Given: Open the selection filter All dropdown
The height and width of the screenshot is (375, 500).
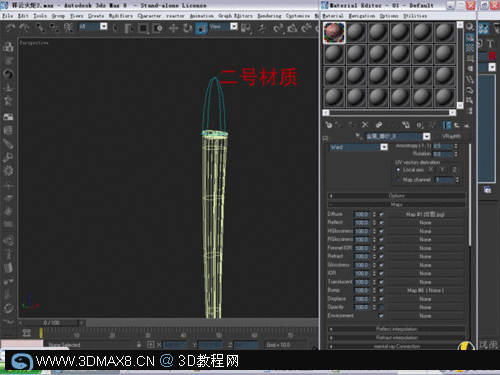Looking at the screenshot, I should [x=104, y=26].
